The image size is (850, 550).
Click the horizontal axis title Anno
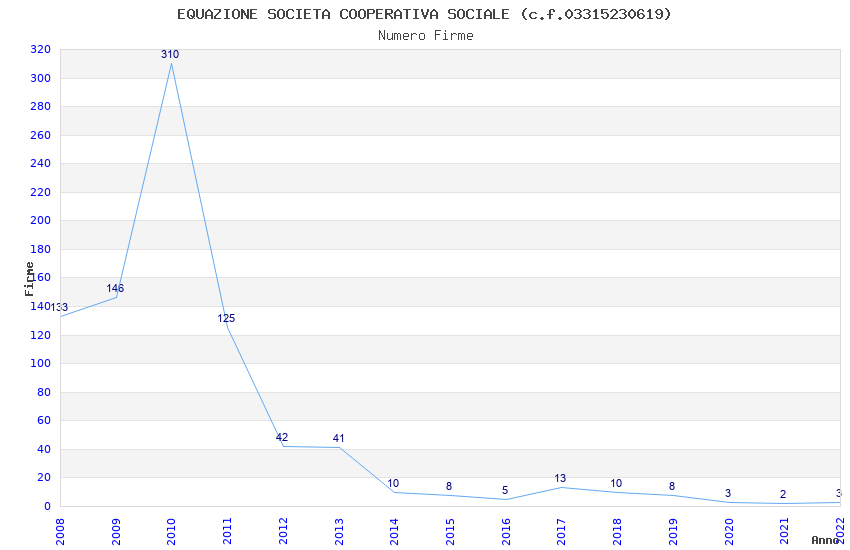(825, 540)
